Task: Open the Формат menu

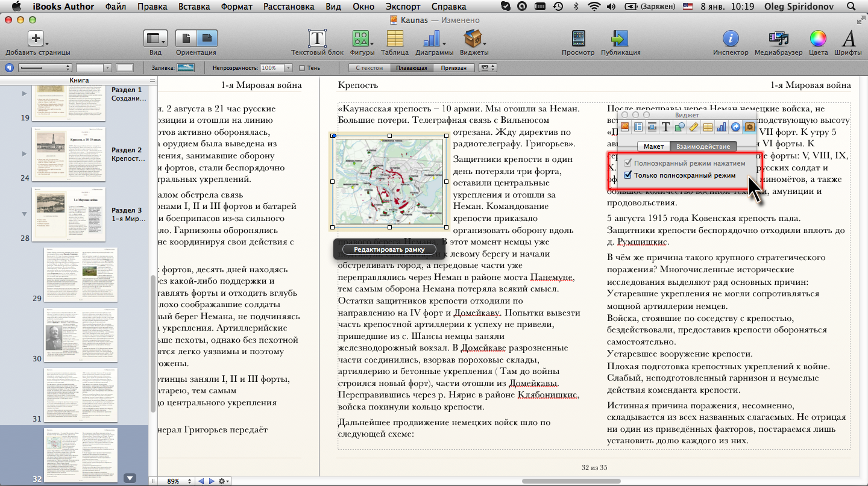Action: click(237, 7)
